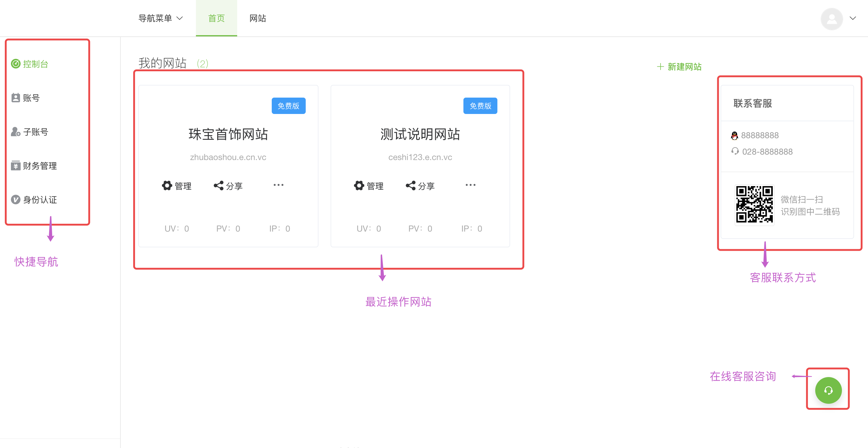Open the 身份认证 identity verification item

[34, 200]
